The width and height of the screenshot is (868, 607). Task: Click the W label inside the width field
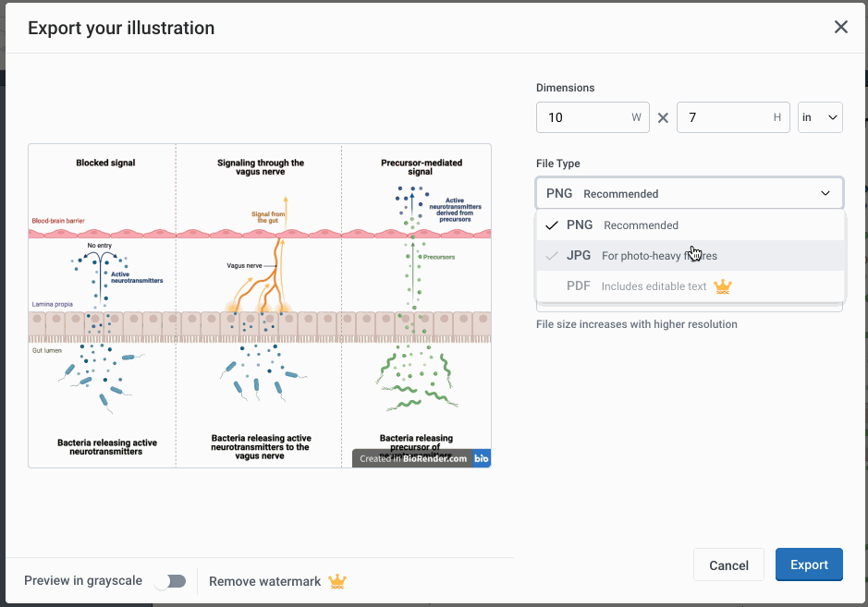click(x=635, y=117)
